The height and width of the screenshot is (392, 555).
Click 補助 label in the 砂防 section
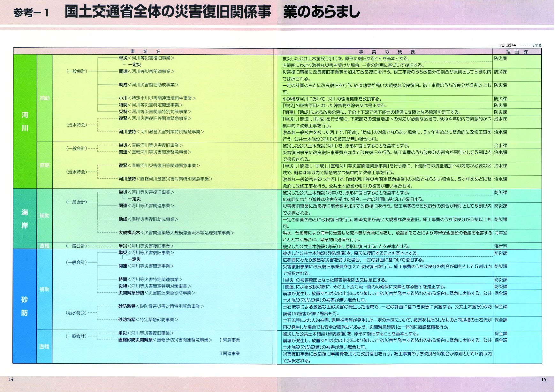click(x=44, y=289)
